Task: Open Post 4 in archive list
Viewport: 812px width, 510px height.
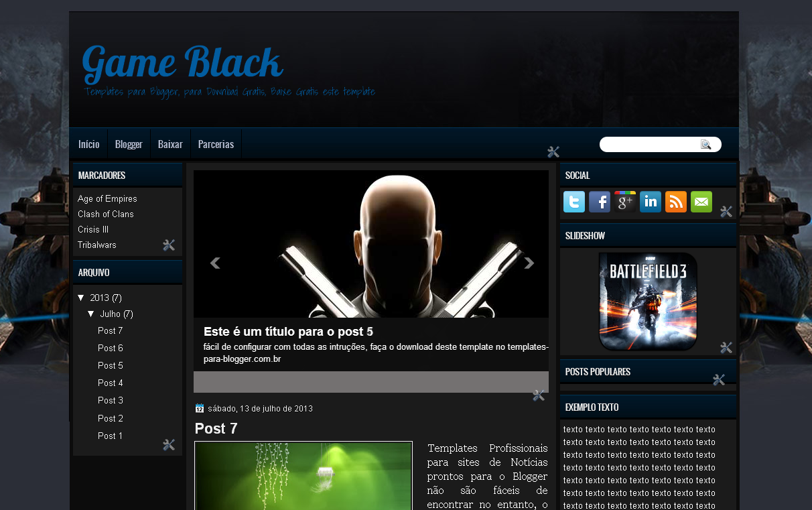Action: pos(111,383)
